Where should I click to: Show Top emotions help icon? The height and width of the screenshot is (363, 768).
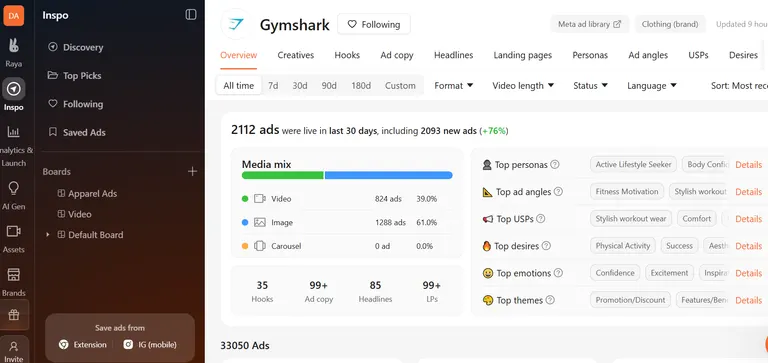[558, 273]
